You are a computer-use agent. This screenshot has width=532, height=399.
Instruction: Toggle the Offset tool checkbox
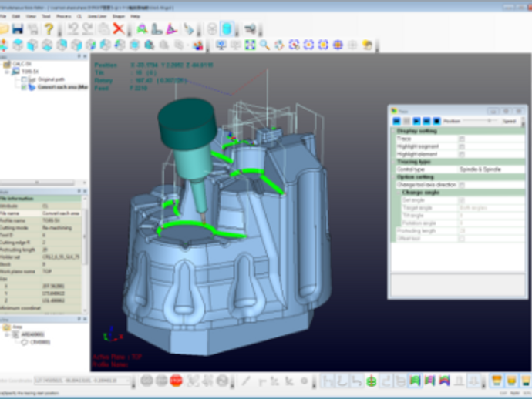[x=461, y=239]
